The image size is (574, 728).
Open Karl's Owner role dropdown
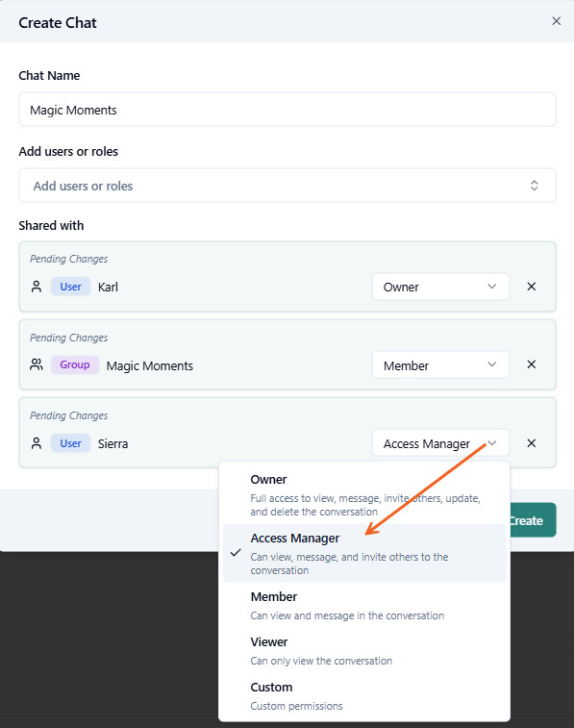440,287
